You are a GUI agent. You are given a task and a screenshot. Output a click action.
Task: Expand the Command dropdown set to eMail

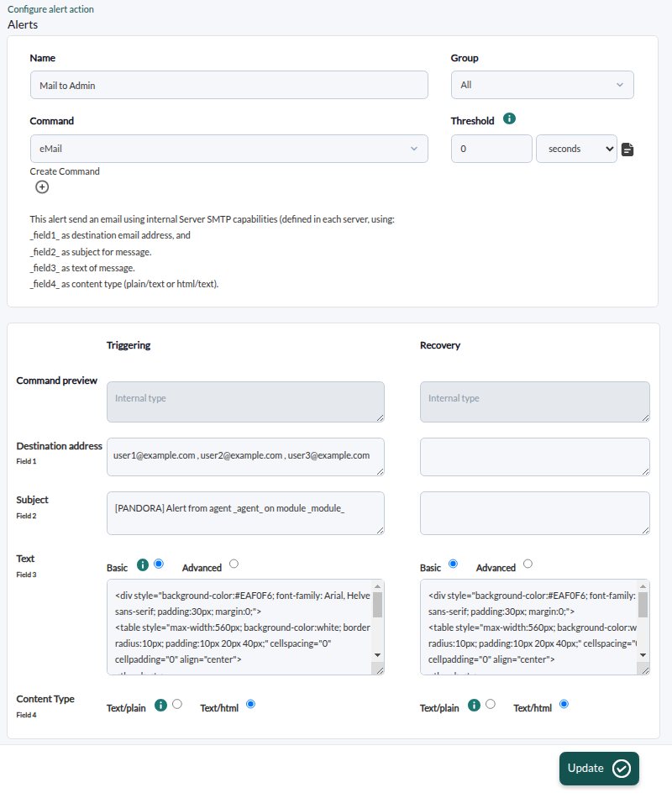click(229, 149)
